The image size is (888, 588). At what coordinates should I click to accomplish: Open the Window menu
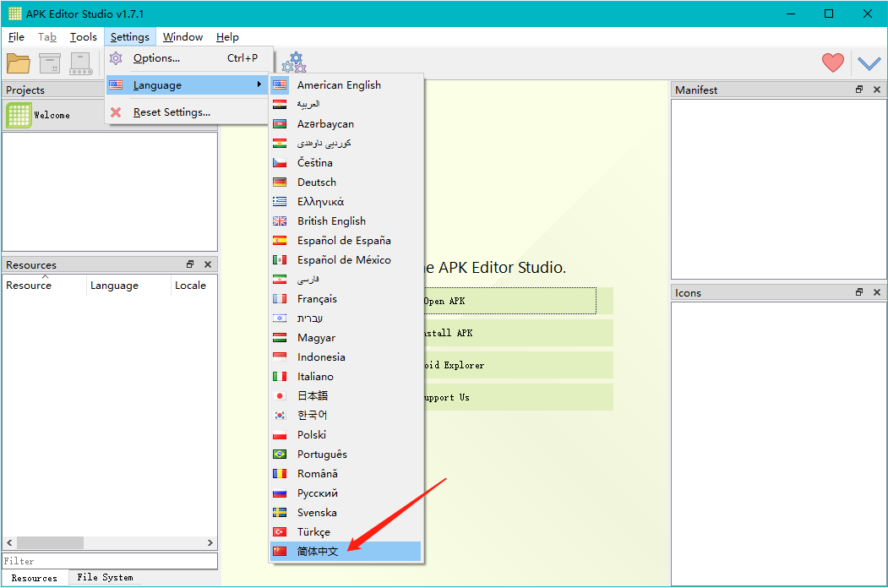(183, 37)
